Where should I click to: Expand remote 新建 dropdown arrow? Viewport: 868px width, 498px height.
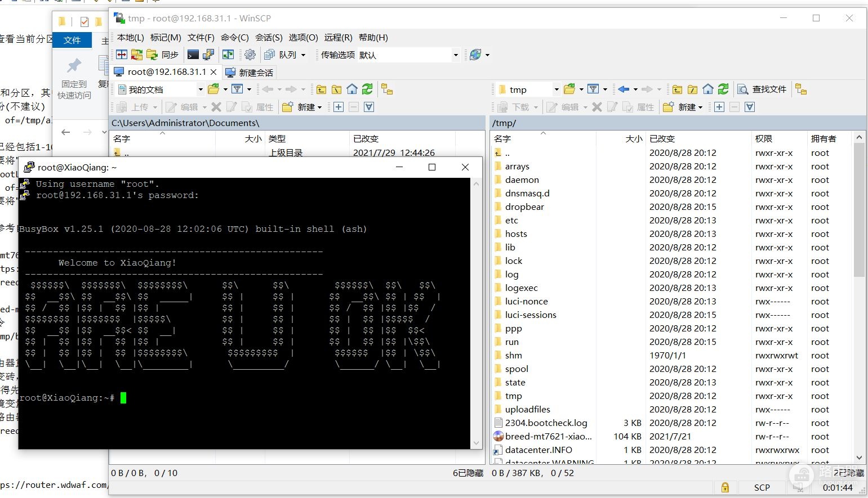pos(700,107)
